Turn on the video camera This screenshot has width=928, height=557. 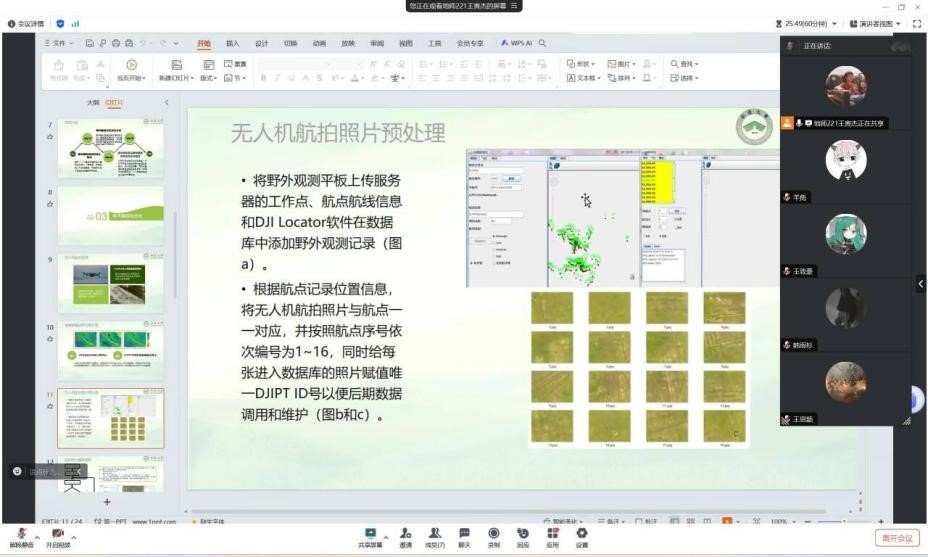click(x=58, y=535)
